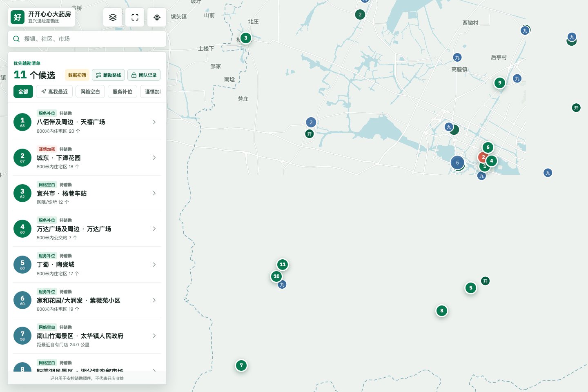
Task: Click rank badge 1 score 68
Action: [22, 122]
